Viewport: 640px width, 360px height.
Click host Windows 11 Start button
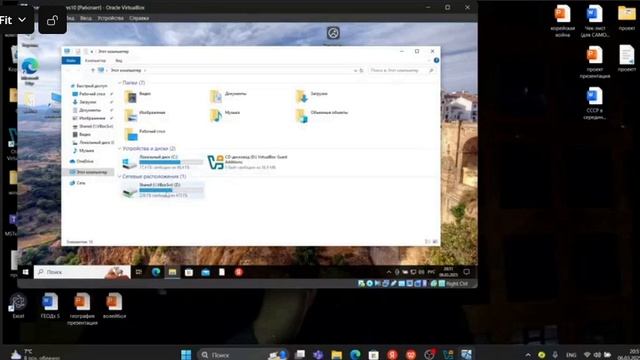point(186,354)
